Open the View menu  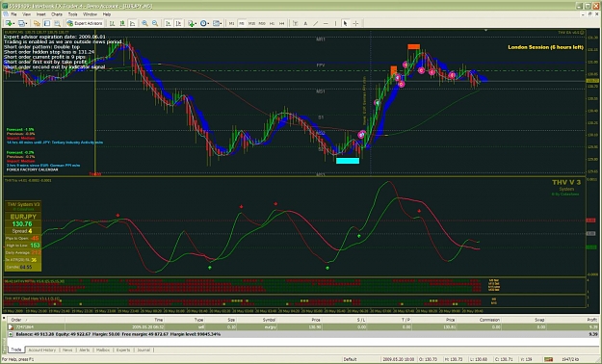pyautogui.click(x=26, y=14)
